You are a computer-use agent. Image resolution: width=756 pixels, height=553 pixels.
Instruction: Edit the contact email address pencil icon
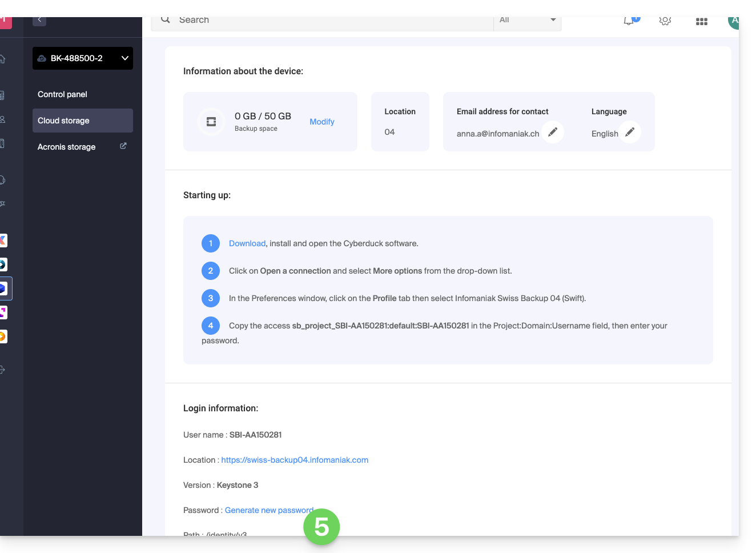click(x=552, y=132)
